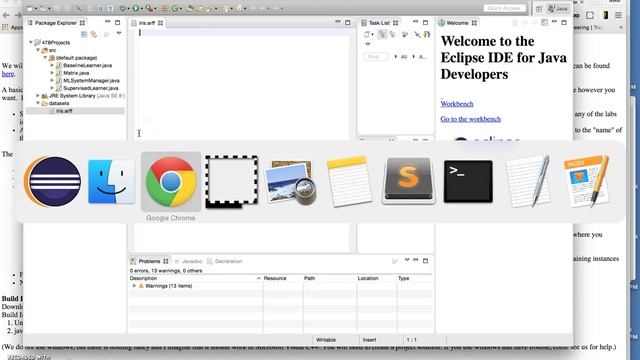This screenshot has width=640, height=360.
Task: Open the Package Explorer view menu triangle
Action: (x=119, y=33)
